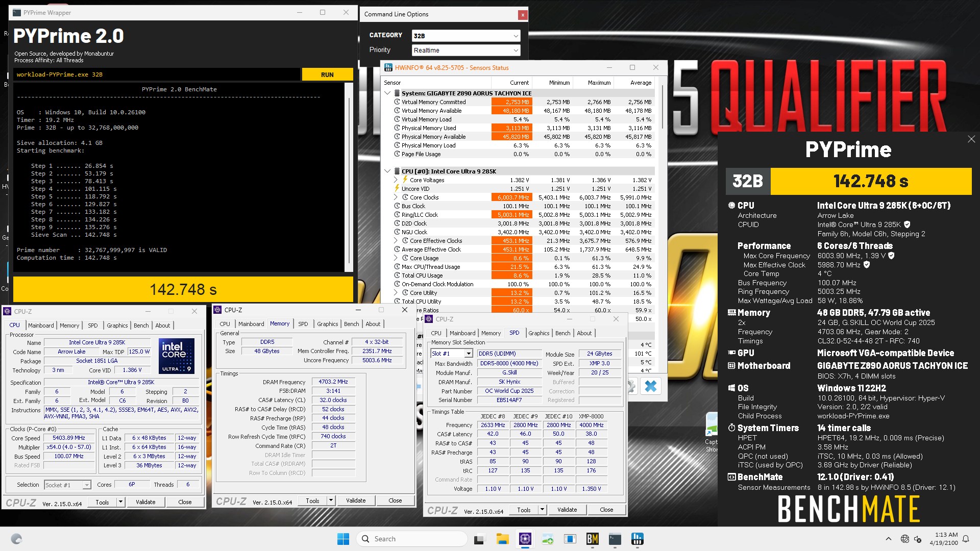Click the workload-PYPrime.exe 32B command field
980x551 pixels.
pos(157,74)
